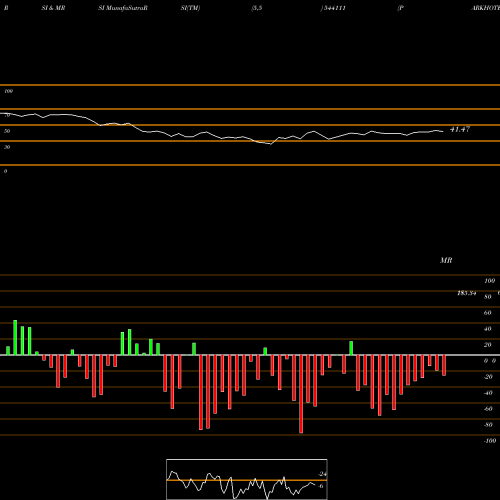Click the header text 'SI MunafaSutraR'

pyautogui.click(x=123, y=8)
